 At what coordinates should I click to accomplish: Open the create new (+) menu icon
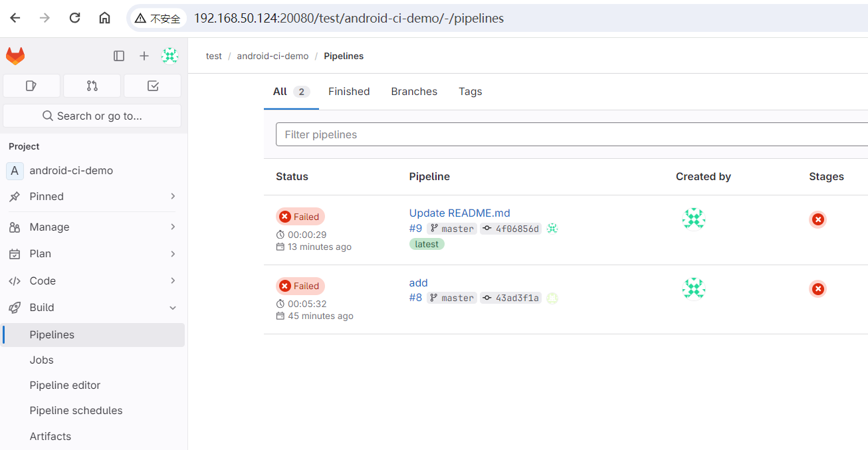pyautogui.click(x=144, y=56)
